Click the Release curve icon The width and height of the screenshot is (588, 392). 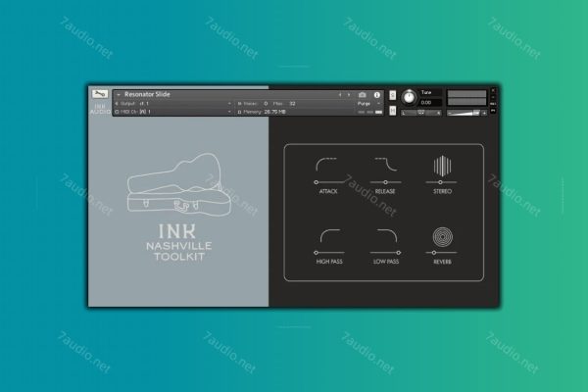tap(386, 165)
